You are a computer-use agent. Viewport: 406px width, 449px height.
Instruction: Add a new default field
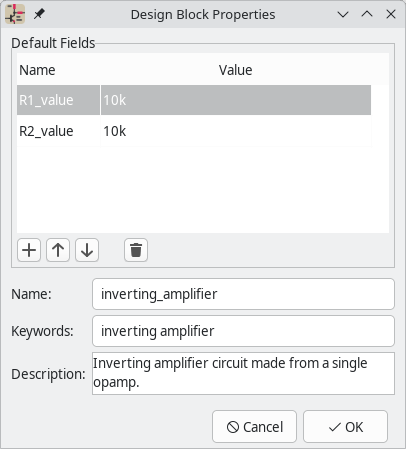29,250
